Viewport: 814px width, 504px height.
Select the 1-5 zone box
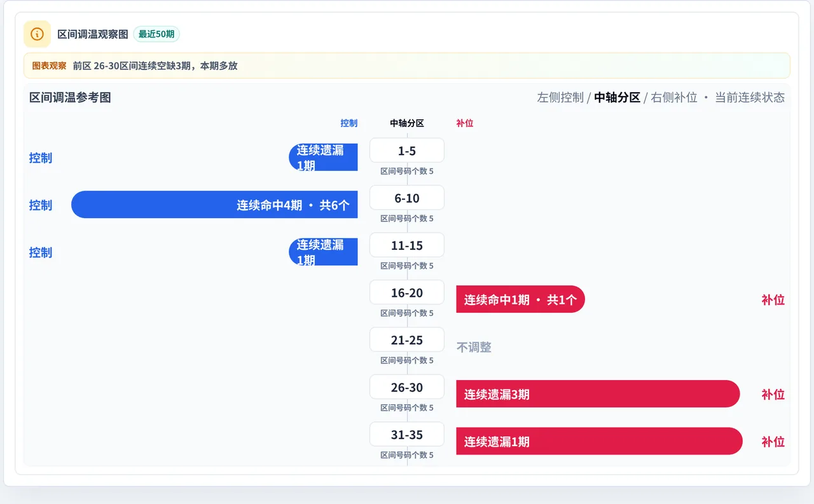coord(407,151)
